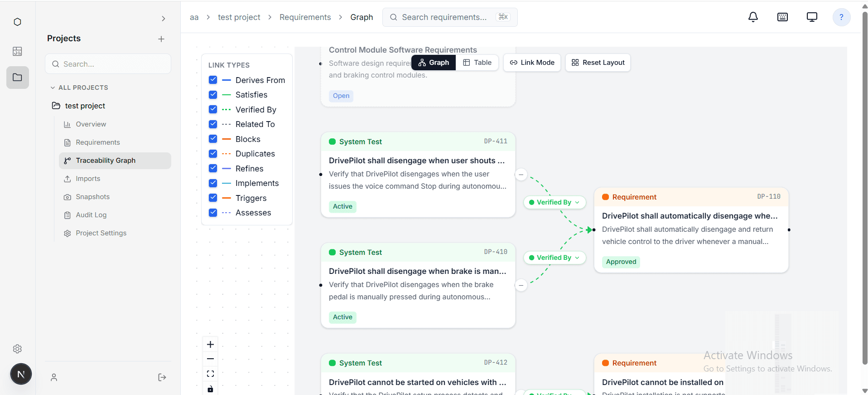Toggle Assesses link type checkbox

click(x=213, y=213)
